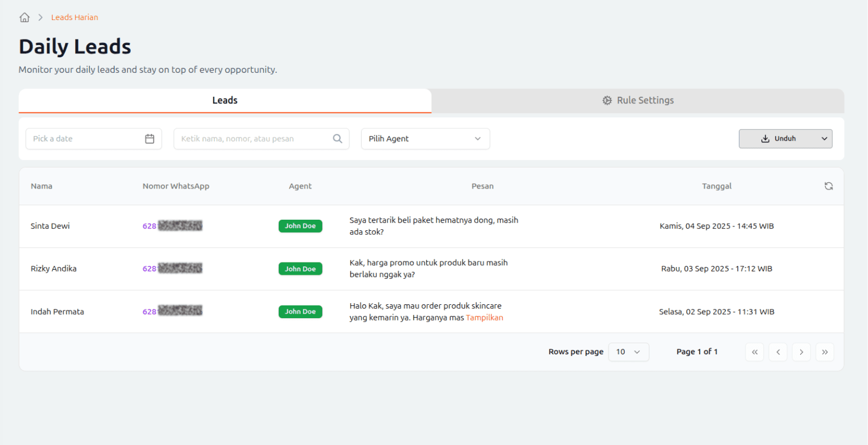Go to the next page arrow
The image size is (868, 445).
pyautogui.click(x=801, y=352)
